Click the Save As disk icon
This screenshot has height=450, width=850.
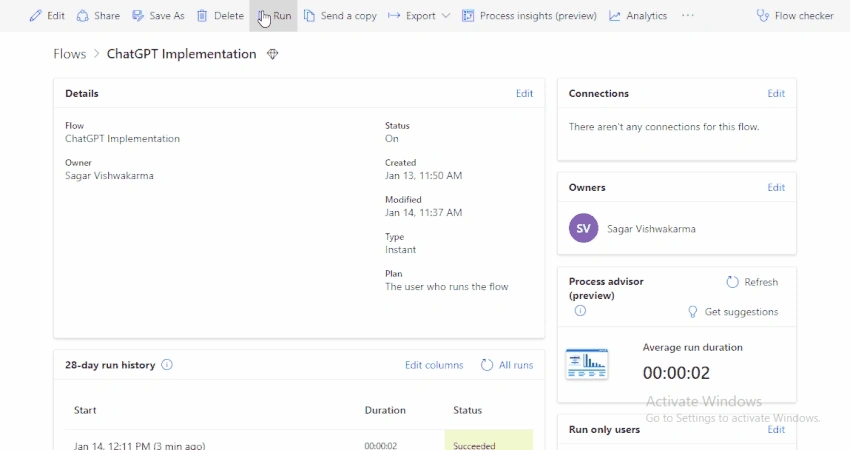point(138,16)
